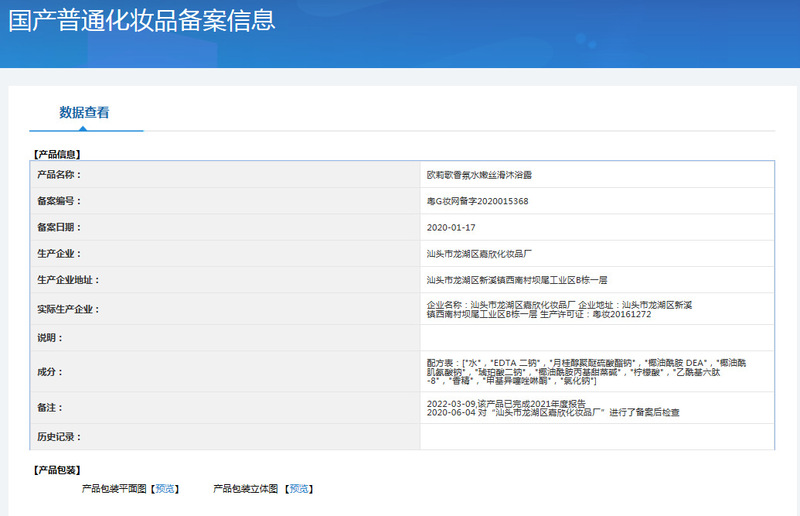Select the product name 欧莉歌香氛水嫩丝滑沐浴露
The height and width of the screenshot is (516, 800).
point(479,175)
